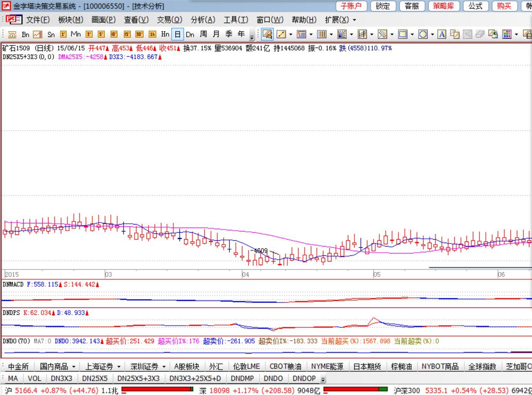This screenshot has height=395, width=532.
Task: Select the Sn period button
Action: (51, 34)
